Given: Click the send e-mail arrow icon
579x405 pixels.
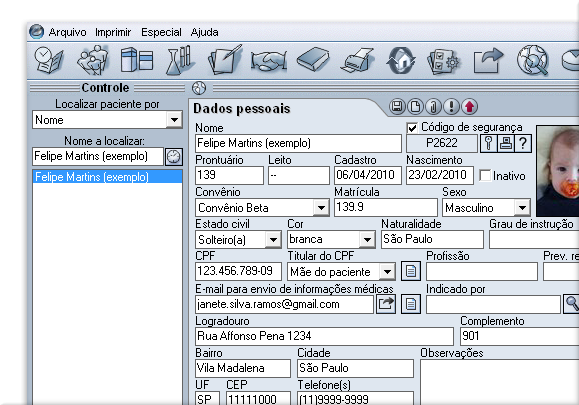Looking at the screenshot, I should pyautogui.click(x=386, y=304).
